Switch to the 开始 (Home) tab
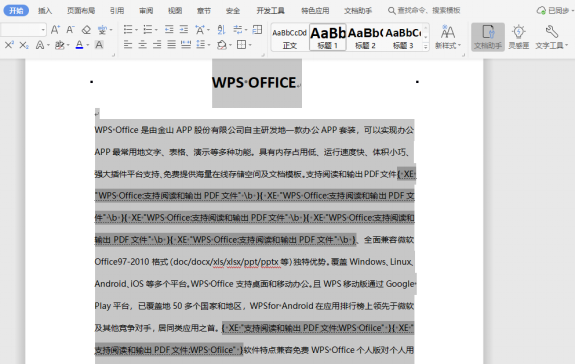The image size is (576, 364). point(16,11)
